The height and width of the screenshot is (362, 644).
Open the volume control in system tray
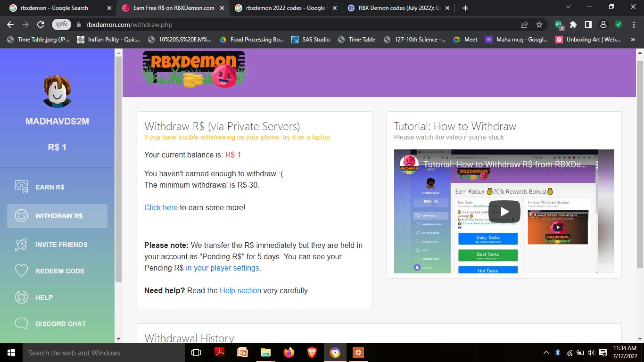click(x=591, y=353)
